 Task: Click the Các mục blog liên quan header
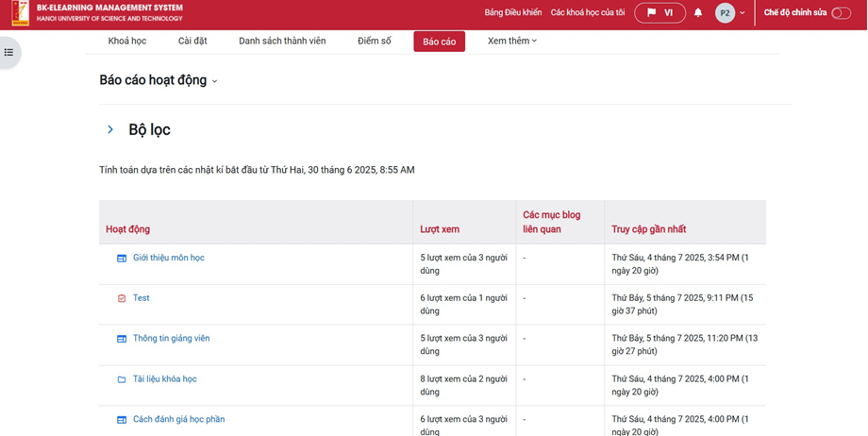pos(552,222)
